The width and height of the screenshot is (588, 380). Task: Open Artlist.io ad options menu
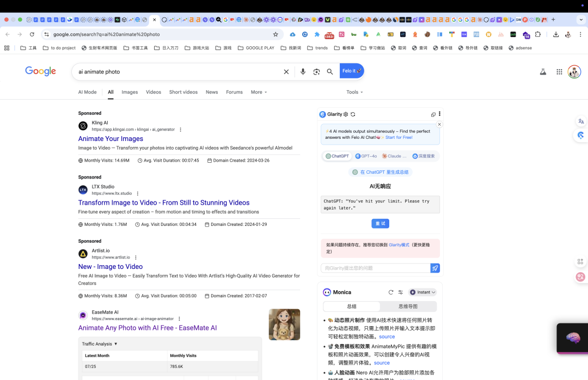pyautogui.click(x=136, y=258)
